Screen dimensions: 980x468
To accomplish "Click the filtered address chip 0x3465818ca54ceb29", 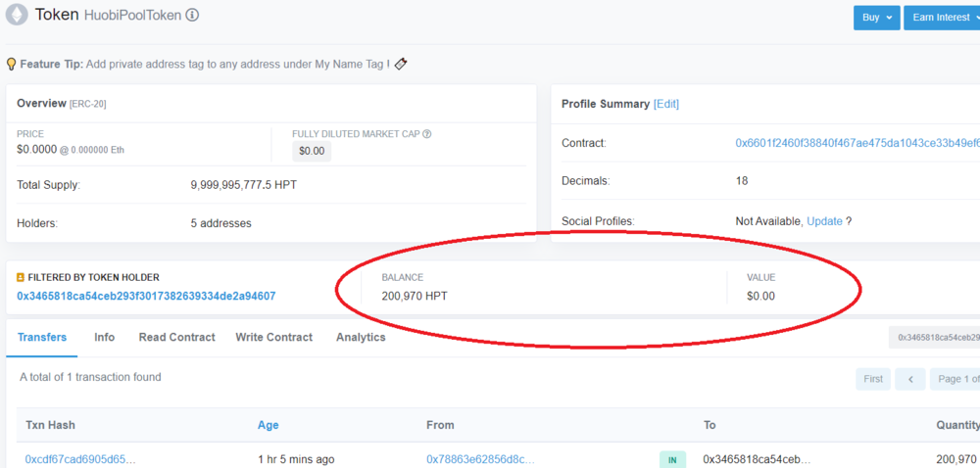I will 934,337.
